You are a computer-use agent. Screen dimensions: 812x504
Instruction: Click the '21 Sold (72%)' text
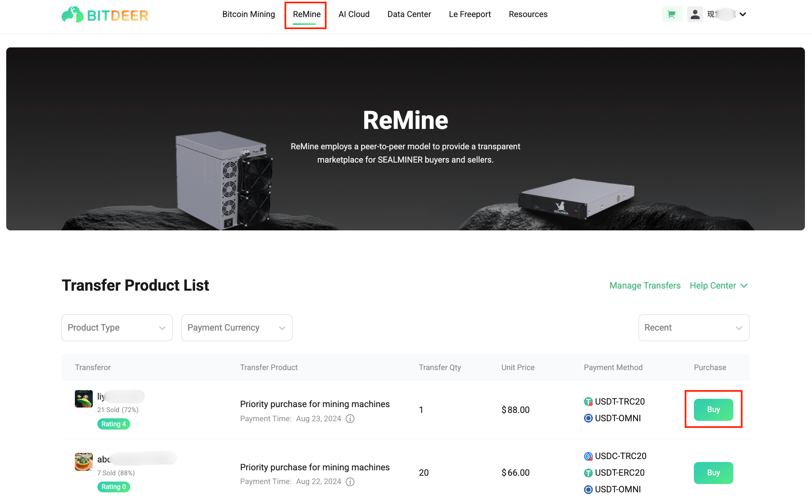point(118,410)
